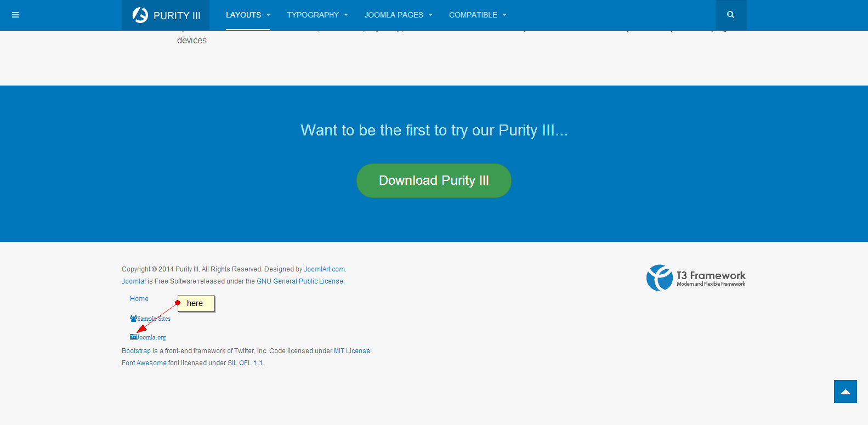
Task: Click the 'Copyright © 2014 Purity III' text
Action: click(x=161, y=269)
